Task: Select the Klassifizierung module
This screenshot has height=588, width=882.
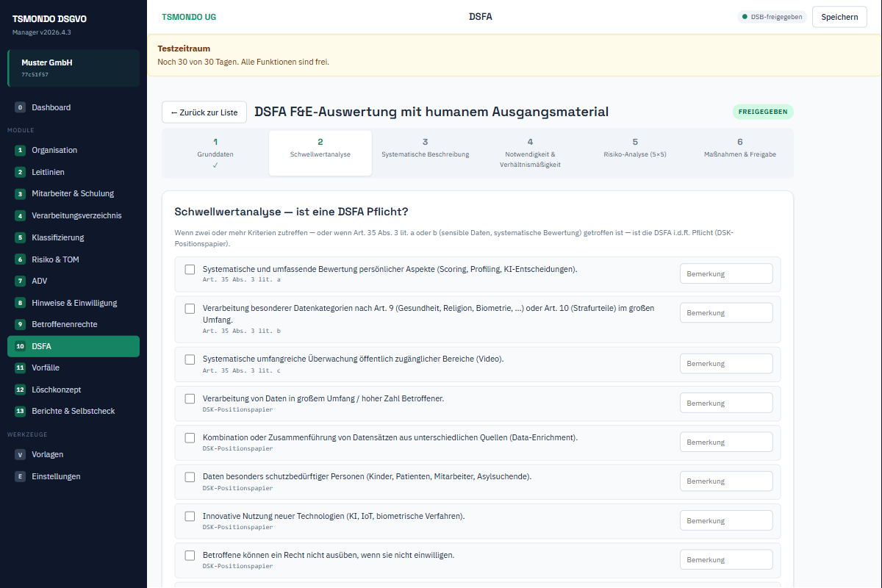Action: click(x=73, y=237)
